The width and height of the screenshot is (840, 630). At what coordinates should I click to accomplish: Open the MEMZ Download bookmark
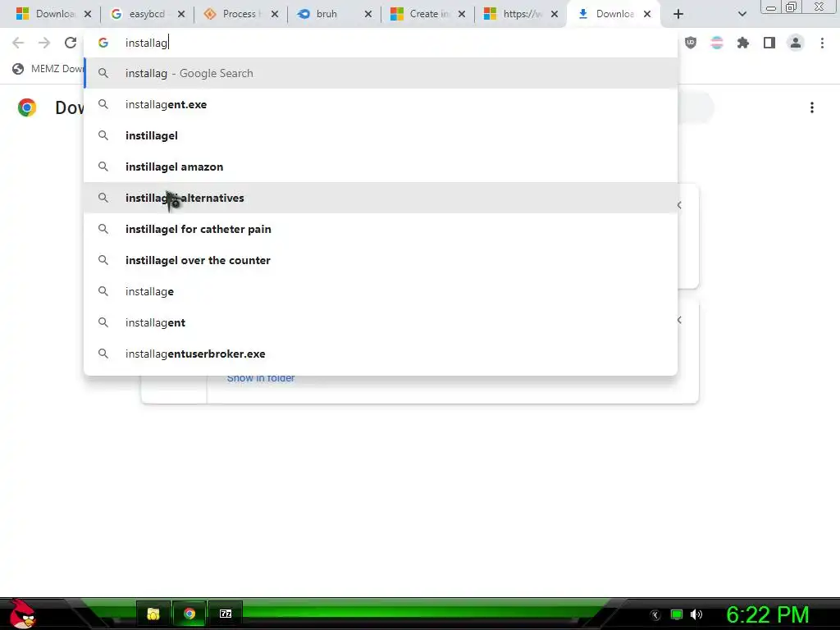[x=48, y=69]
